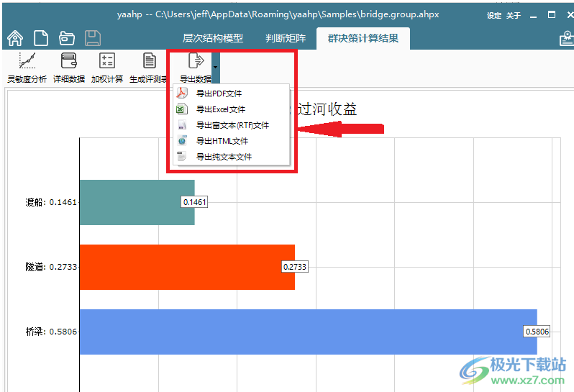Choose 导出PDF文件 from the export menu
This screenshot has width=574, height=392.
(x=232, y=94)
